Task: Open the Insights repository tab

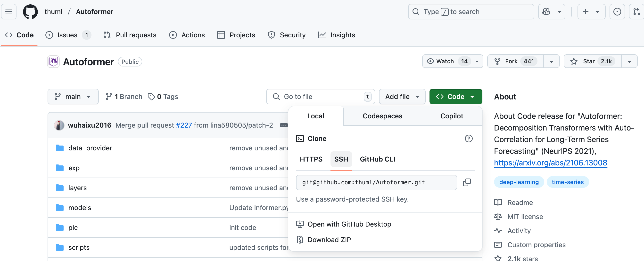Action: 337,35
